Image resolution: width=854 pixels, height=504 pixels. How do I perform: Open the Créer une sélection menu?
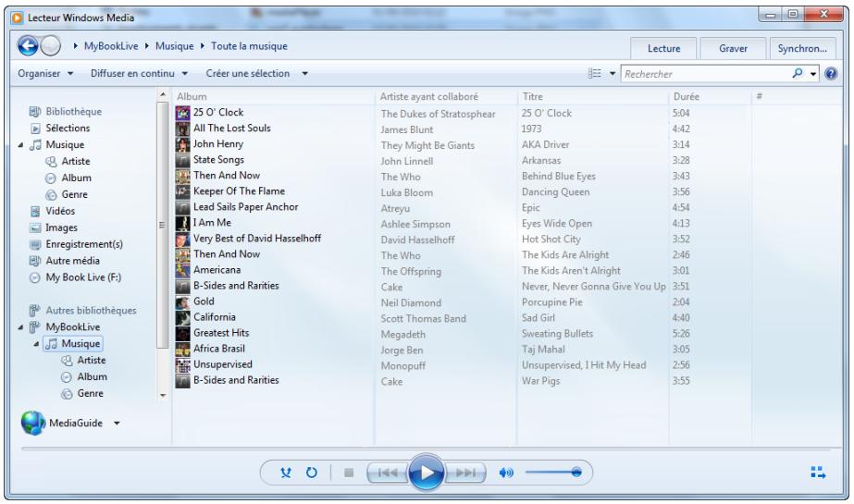(x=248, y=73)
